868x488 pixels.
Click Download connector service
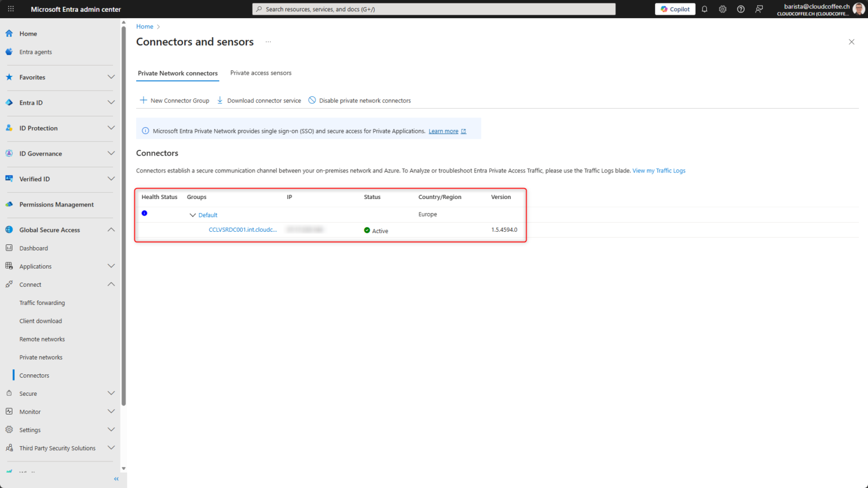[259, 100]
